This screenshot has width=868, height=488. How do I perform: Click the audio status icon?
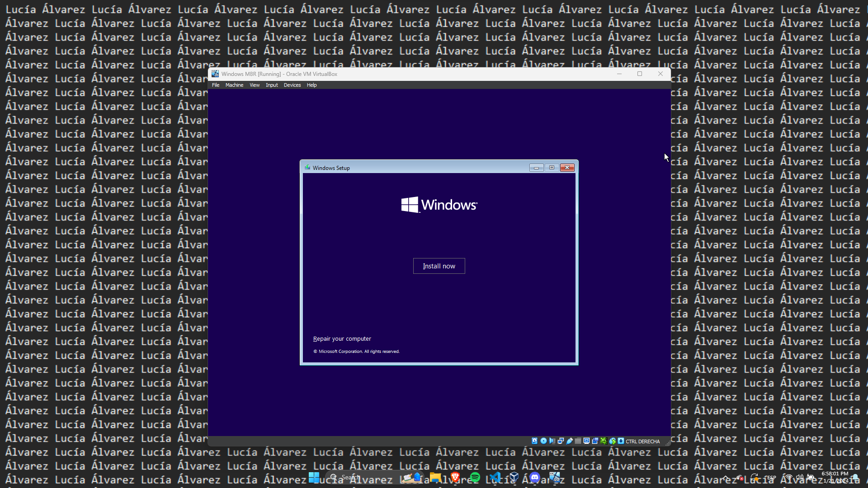point(552,441)
